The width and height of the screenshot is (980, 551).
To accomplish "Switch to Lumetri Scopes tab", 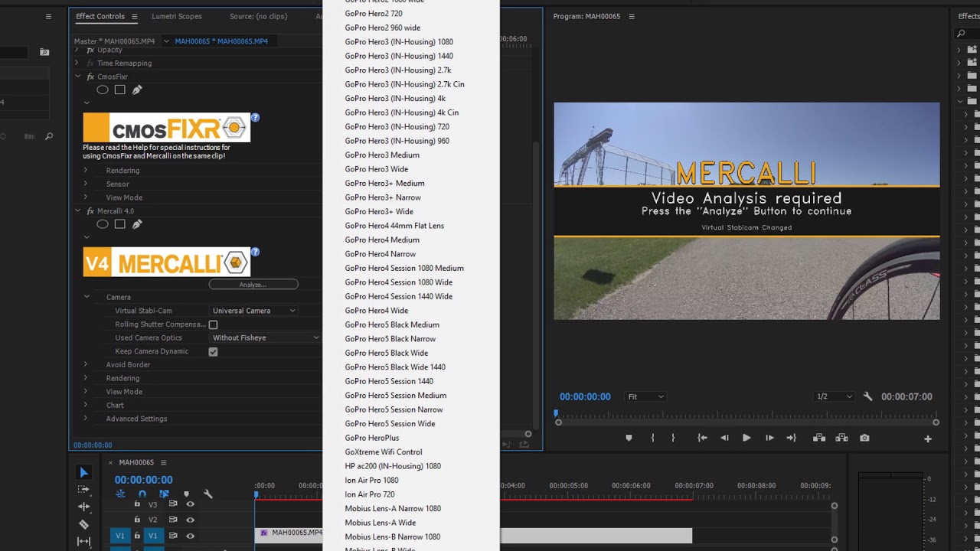I will pyautogui.click(x=177, y=16).
